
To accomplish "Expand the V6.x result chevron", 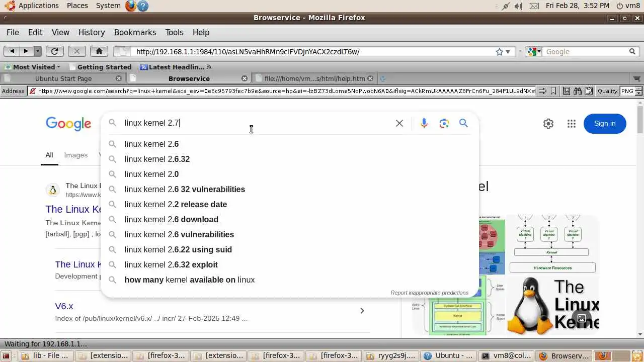I will (362, 311).
